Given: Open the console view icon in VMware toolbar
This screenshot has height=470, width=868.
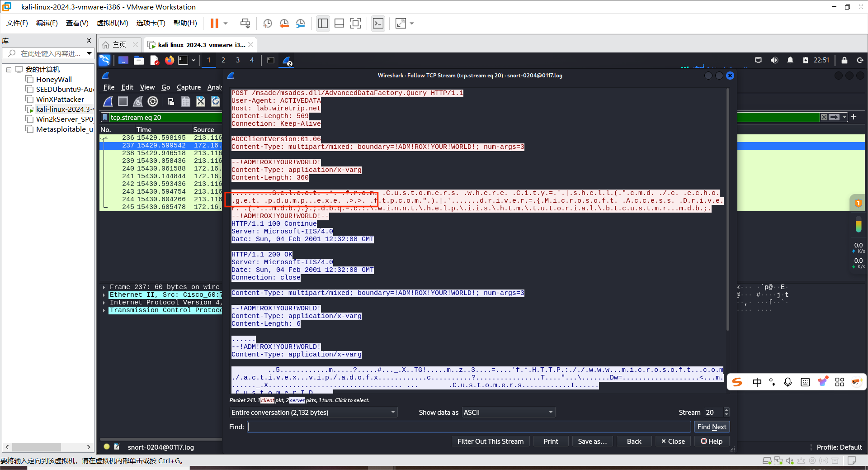Looking at the screenshot, I should coord(378,24).
